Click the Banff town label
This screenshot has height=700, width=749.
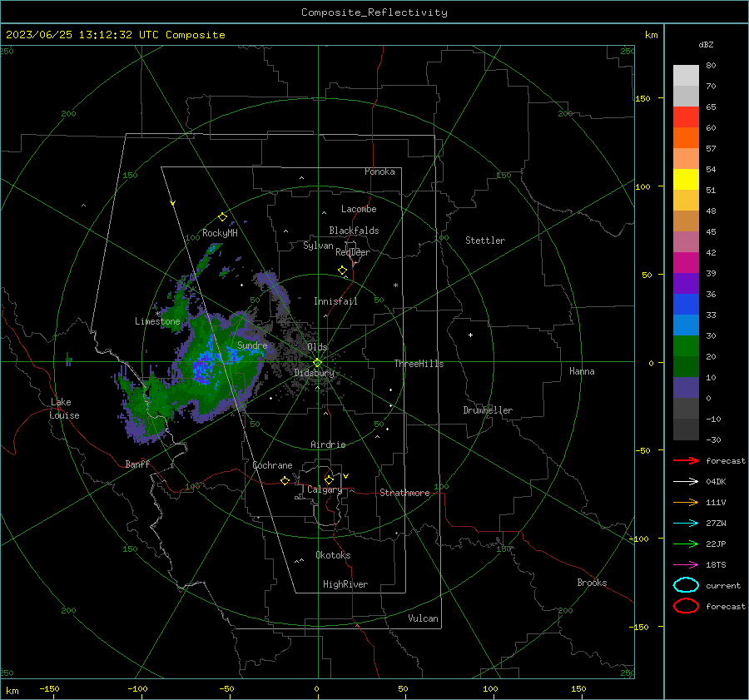pyautogui.click(x=137, y=464)
